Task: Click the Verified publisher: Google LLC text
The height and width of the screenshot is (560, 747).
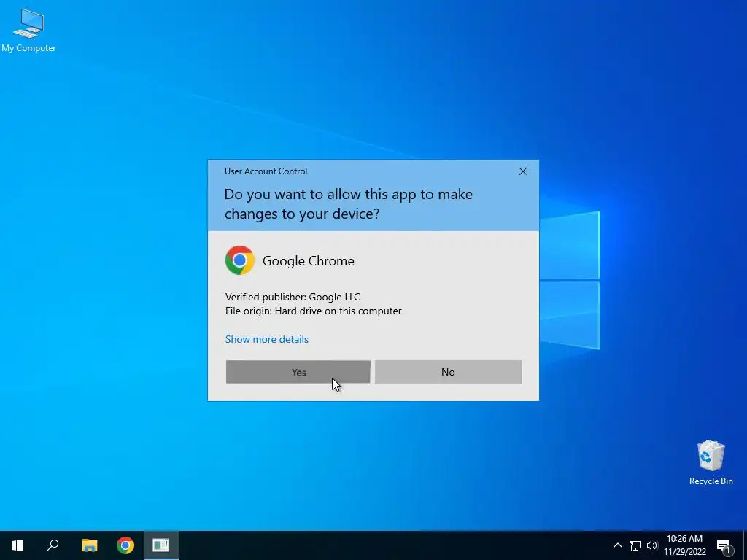Action: click(x=293, y=297)
